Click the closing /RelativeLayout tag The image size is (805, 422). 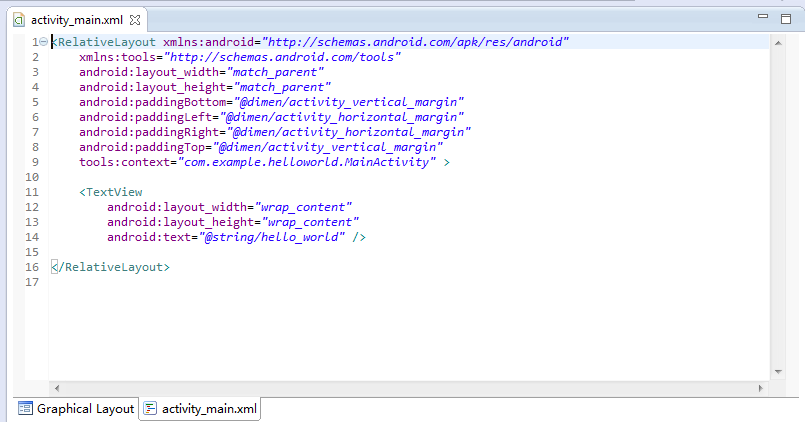click(x=110, y=267)
